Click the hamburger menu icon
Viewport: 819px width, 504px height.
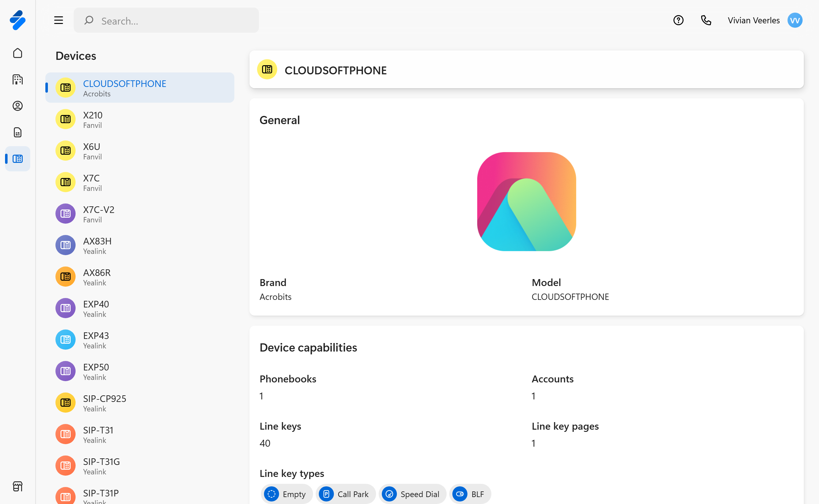59,20
